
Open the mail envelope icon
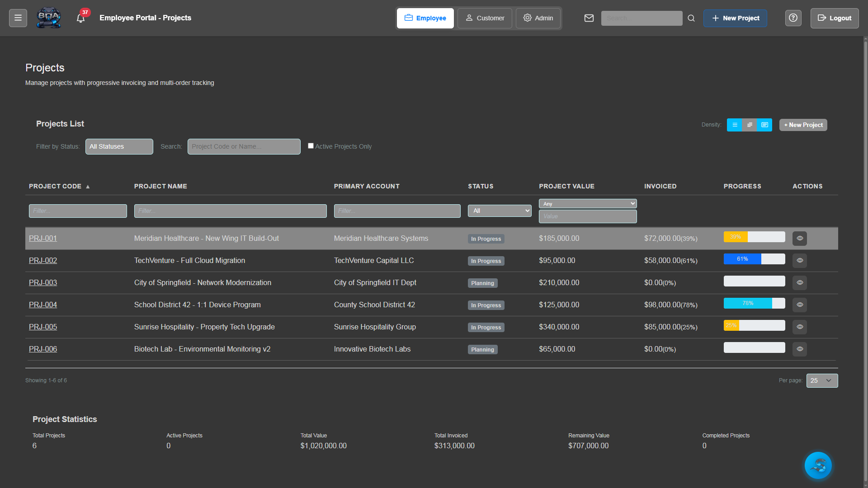coord(589,18)
